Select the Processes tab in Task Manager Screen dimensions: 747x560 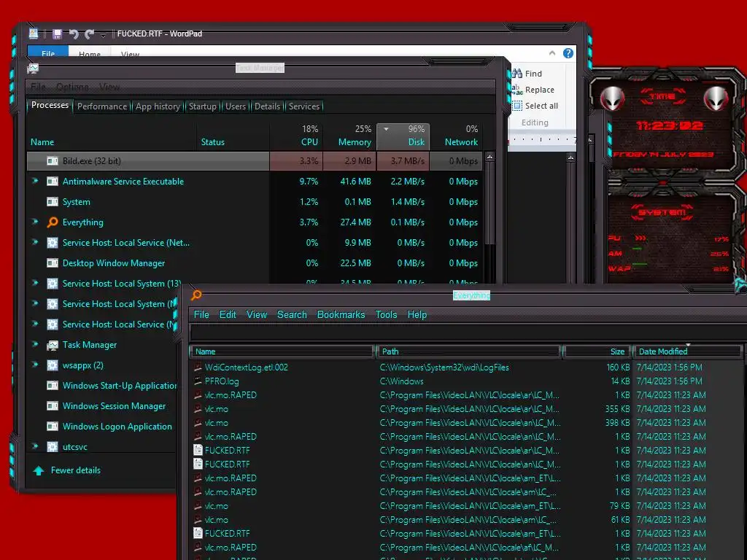[x=50, y=105]
